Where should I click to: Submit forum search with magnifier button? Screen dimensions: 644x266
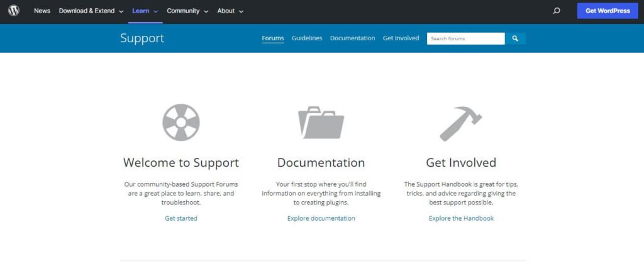pyautogui.click(x=515, y=38)
